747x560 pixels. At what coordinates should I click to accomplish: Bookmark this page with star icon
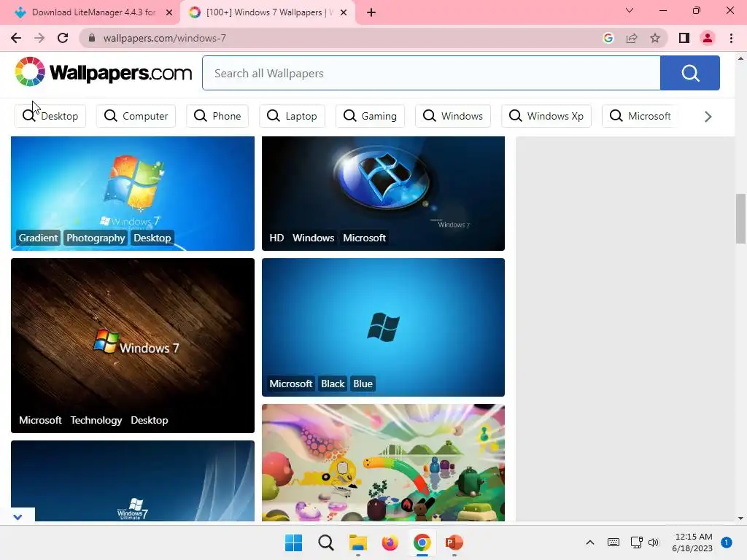pyautogui.click(x=655, y=38)
